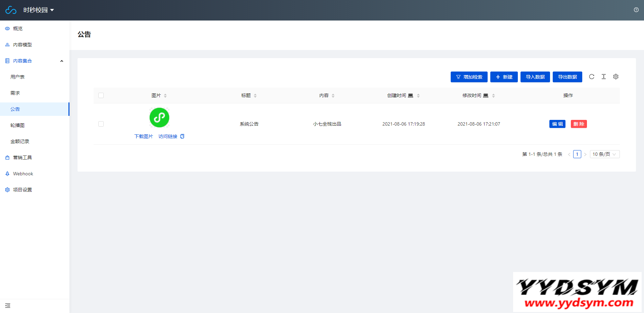Open the table density icon
This screenshot has width=644, height=313.
pos(604,77)
